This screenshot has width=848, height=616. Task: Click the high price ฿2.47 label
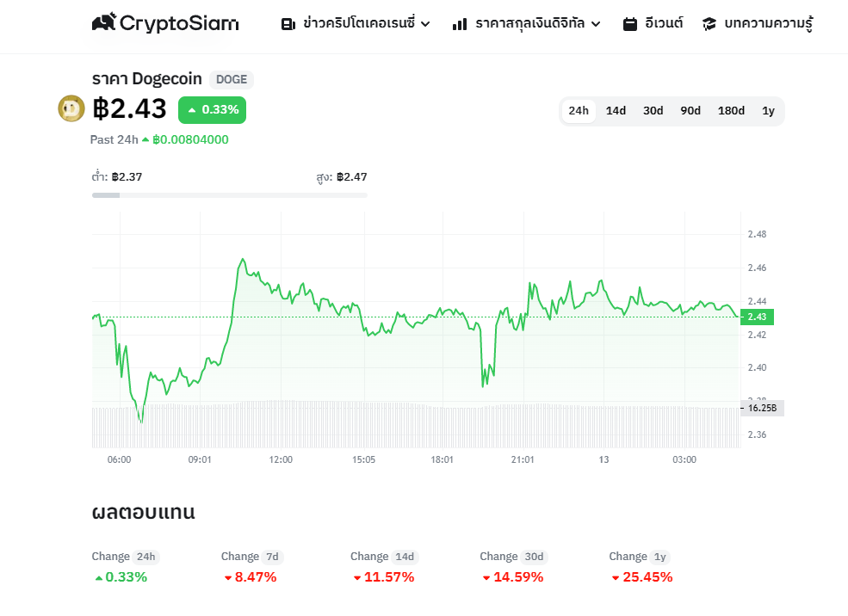(342, 176)
